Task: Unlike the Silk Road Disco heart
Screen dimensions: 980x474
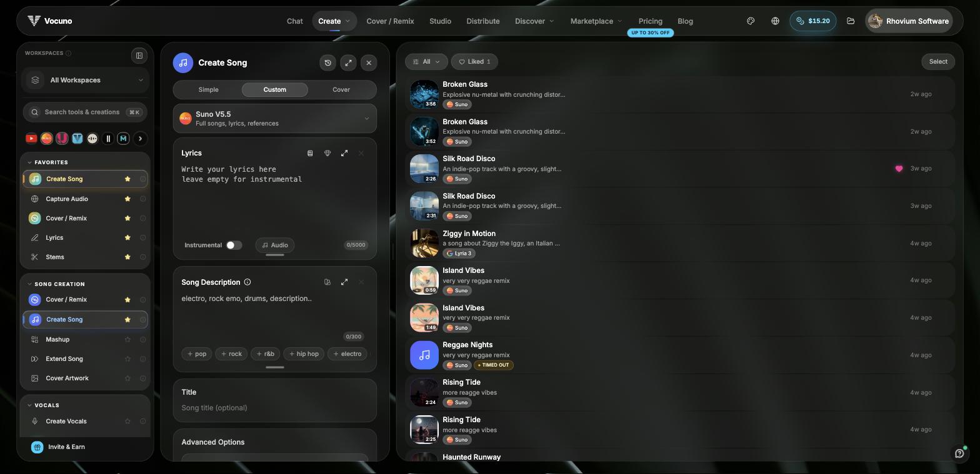Action: click(x=899, y=169)
